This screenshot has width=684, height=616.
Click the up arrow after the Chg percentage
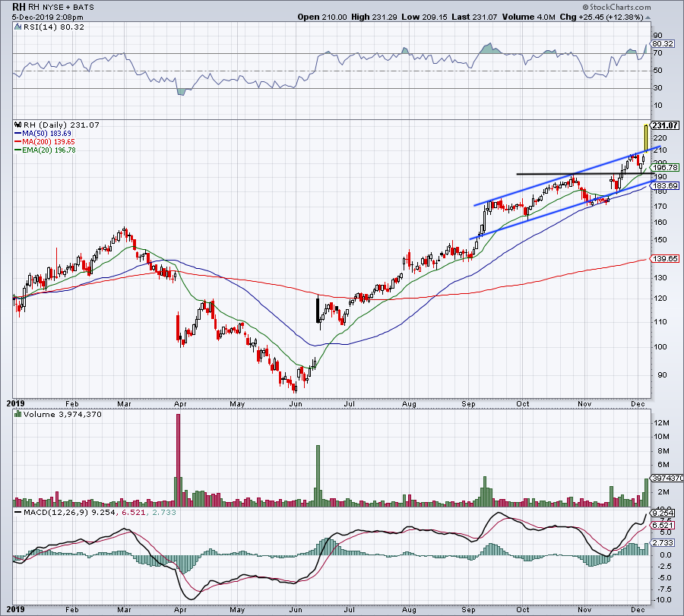tap(648, 17)
